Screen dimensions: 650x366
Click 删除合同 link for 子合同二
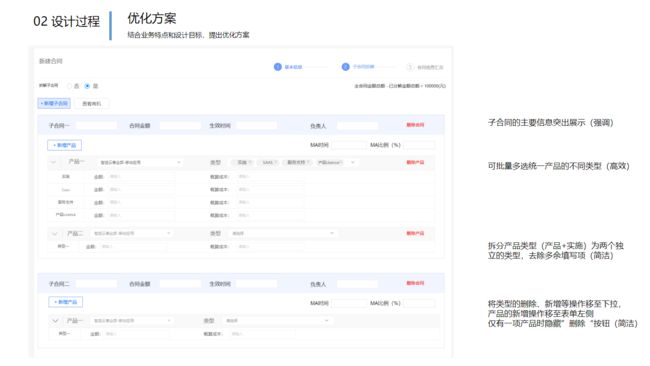415,283
